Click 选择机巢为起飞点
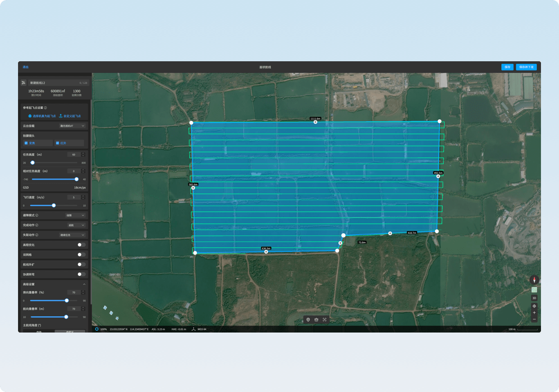This screenshot has width=559, height=392. [42, 116]
